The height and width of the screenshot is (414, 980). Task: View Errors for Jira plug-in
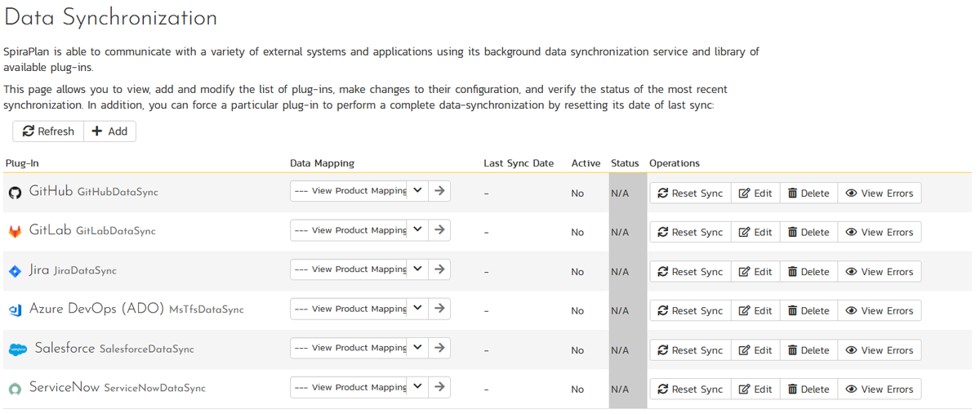pyautogui.click(x=880, y=272)
